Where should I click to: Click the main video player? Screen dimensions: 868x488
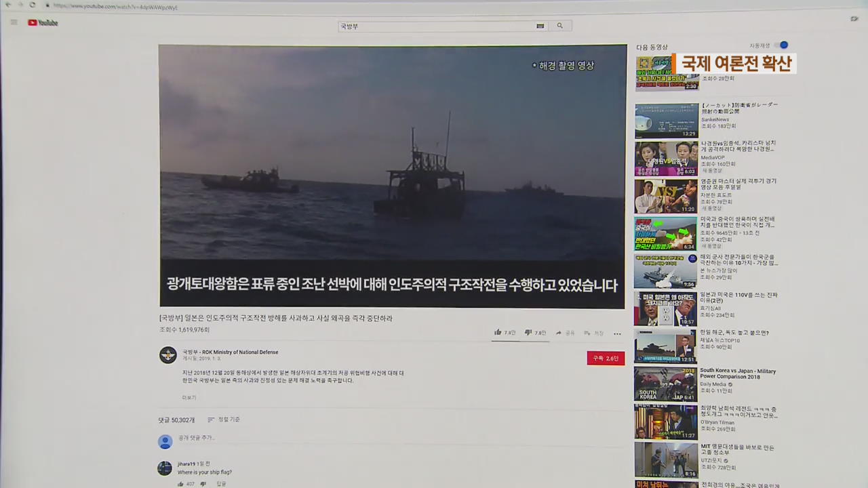(x=392, y=176)
